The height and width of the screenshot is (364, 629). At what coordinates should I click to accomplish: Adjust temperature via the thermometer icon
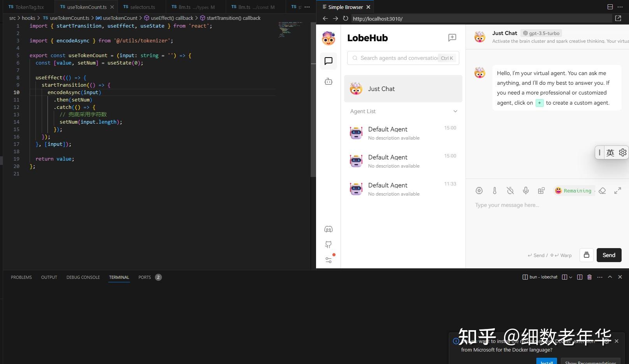[x=495, y=191]
